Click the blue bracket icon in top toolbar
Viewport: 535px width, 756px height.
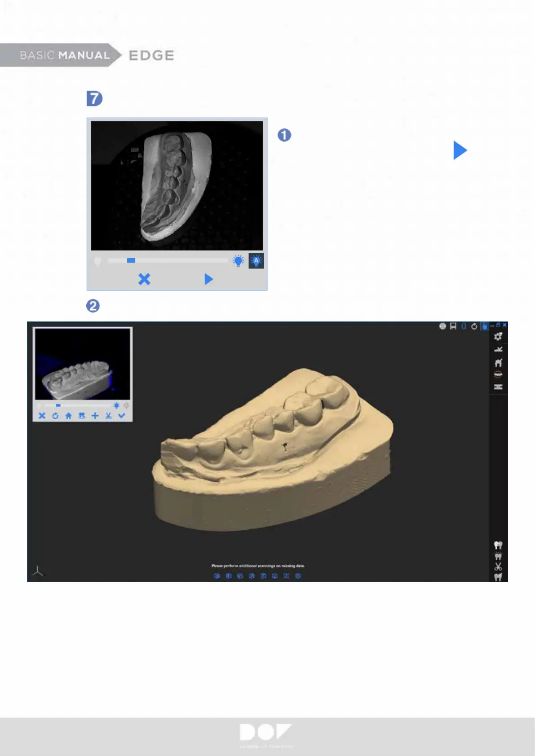[x=464, y=326]
